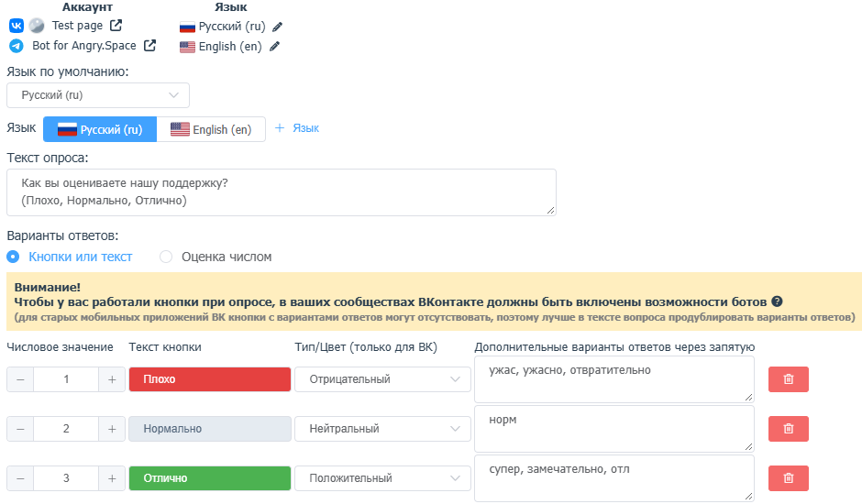Switch to English (en) language tab
Screen dimensions: 862x504
point(211,129)
